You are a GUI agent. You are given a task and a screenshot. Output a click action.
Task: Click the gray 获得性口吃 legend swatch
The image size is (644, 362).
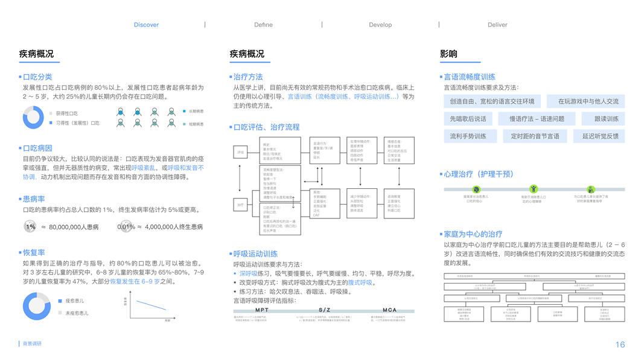[x=51, y=113]
